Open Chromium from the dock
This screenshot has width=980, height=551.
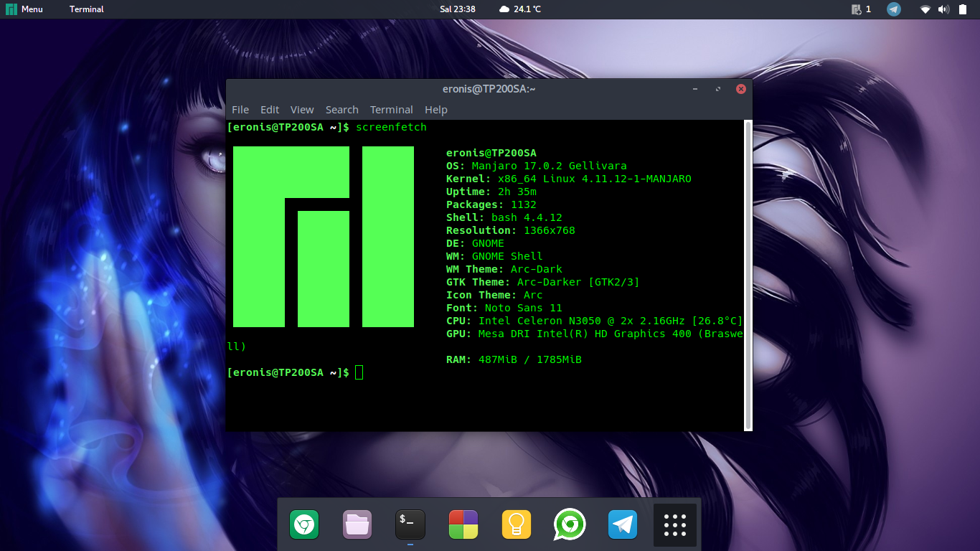pyautogui.click(x=304, y=525)
